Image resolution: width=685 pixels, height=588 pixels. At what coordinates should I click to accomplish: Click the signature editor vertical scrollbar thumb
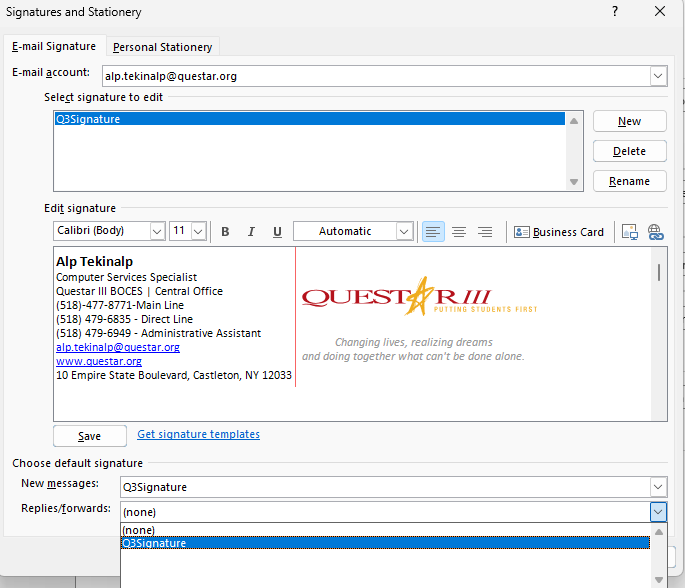[659, 272]
